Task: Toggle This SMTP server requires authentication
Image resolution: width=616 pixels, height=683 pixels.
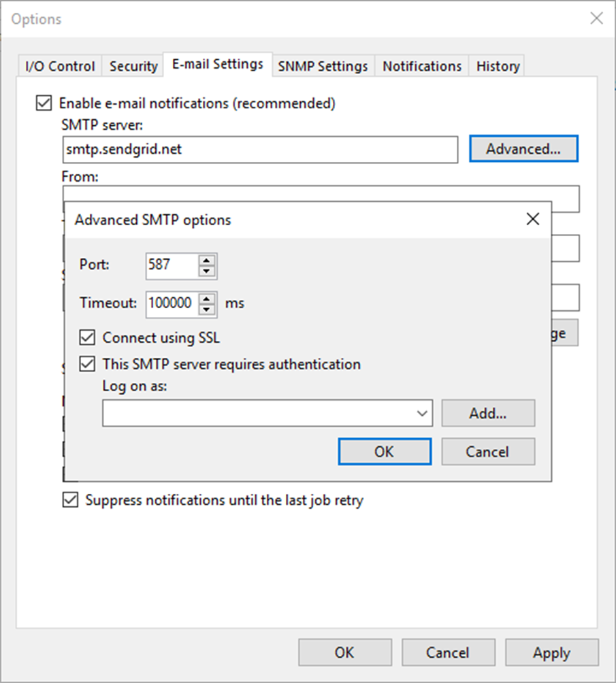Action: click(x=87, y=364)
